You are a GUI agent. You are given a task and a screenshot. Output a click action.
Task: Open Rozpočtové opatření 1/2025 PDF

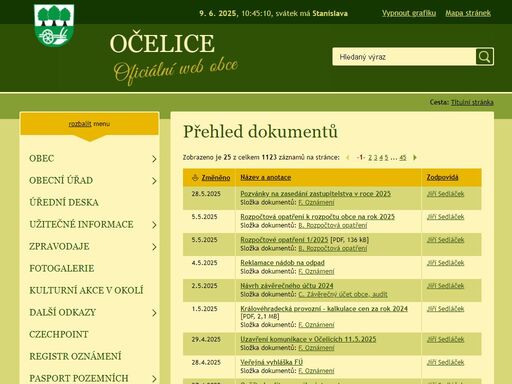(x=284, y=240)
